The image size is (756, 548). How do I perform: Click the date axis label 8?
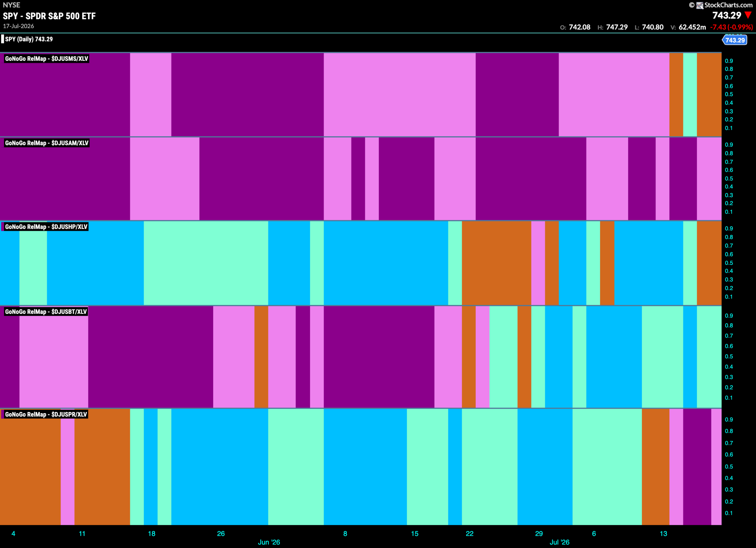point(345,534)
